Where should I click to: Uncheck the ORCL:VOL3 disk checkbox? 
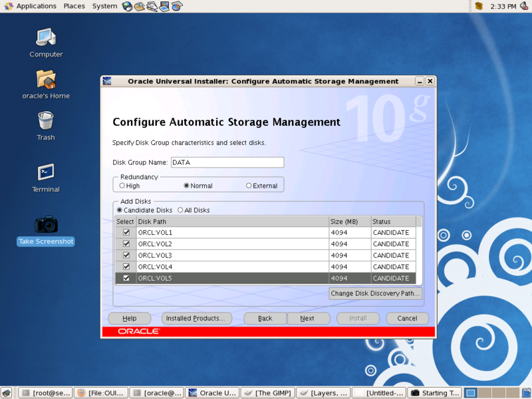(x=126, y=255)
